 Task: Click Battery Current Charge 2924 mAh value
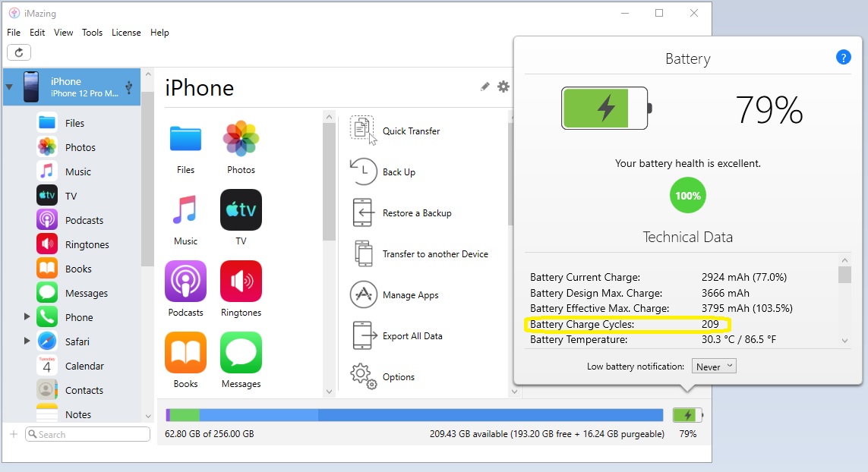tap(743, 277)
